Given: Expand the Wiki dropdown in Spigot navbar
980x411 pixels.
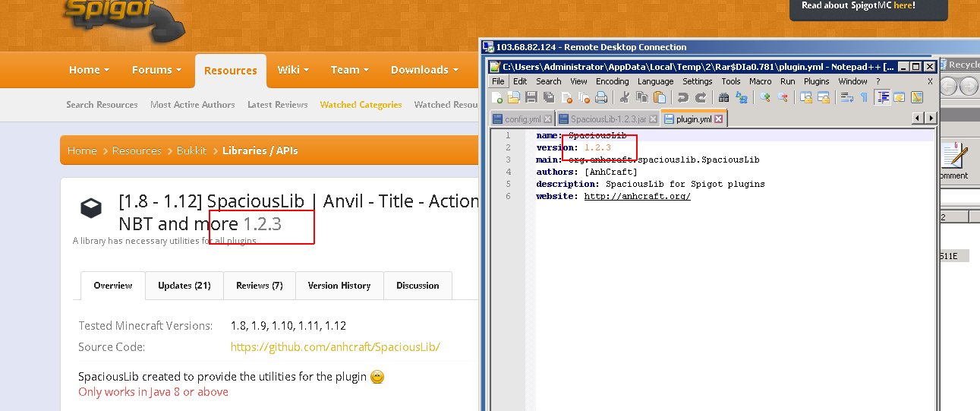Looking at the screenshot, I should pos(293,70).
